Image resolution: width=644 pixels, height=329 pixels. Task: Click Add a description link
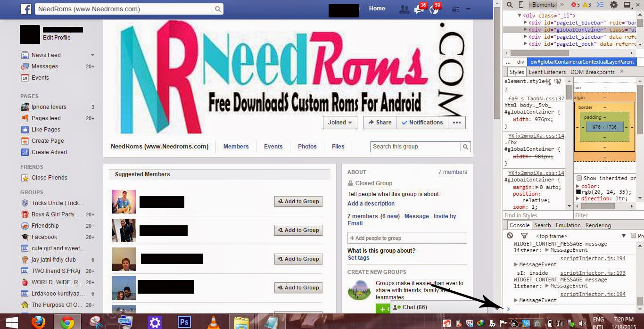(x=371, y=204)
